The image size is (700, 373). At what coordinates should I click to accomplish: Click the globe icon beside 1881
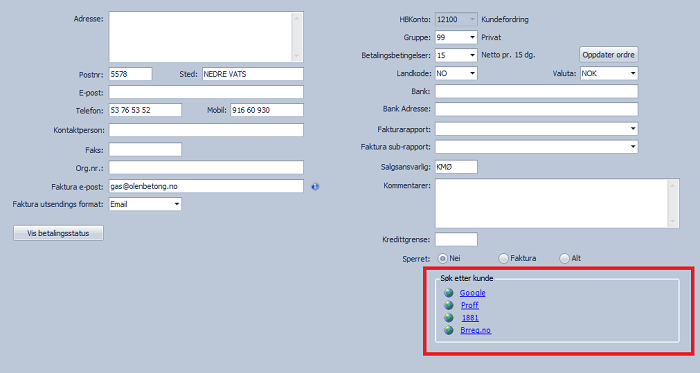tap(449, 318)
